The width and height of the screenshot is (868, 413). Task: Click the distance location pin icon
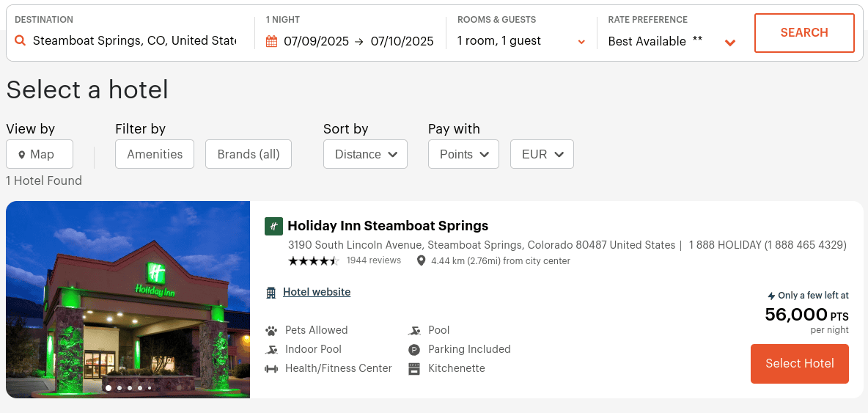coord(422,260)
